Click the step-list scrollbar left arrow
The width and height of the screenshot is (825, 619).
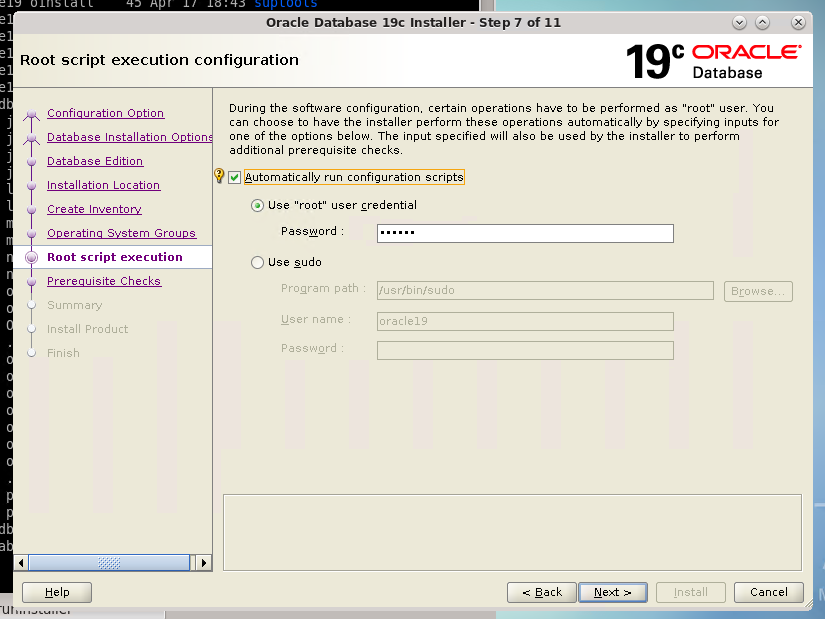coord(21,563)
